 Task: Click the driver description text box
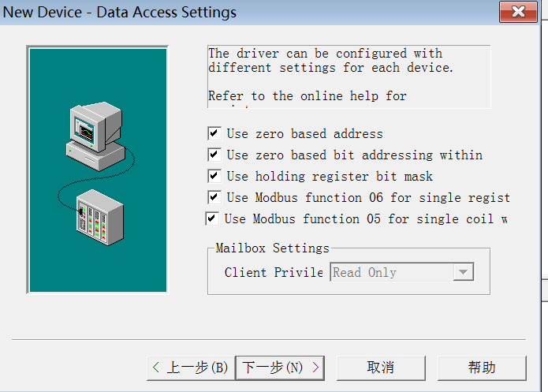click(x=349, y=76)
